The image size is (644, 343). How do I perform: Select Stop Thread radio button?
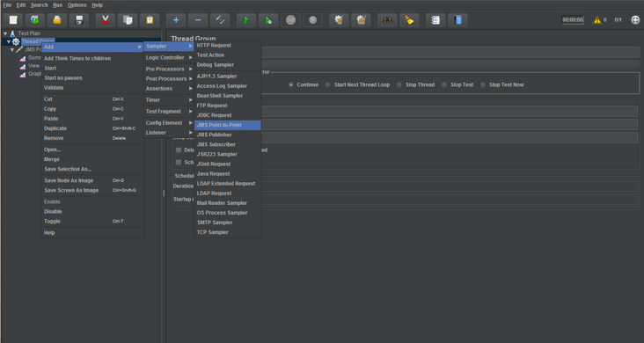click(x=399, y=84)
